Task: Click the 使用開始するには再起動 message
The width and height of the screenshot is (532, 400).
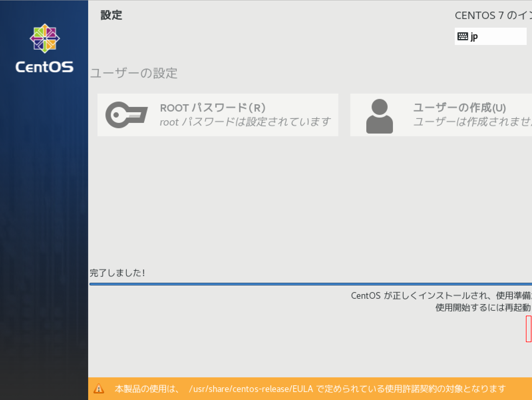Action: click(483, 307)
